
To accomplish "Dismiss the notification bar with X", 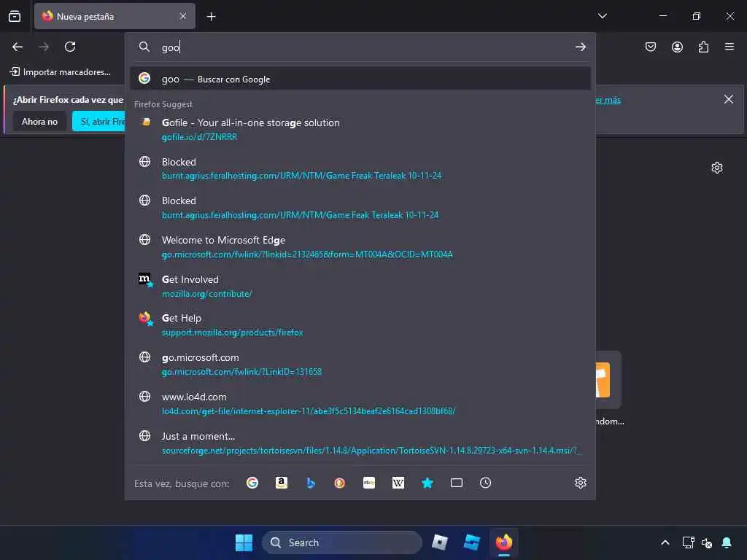I will (729, 99).
